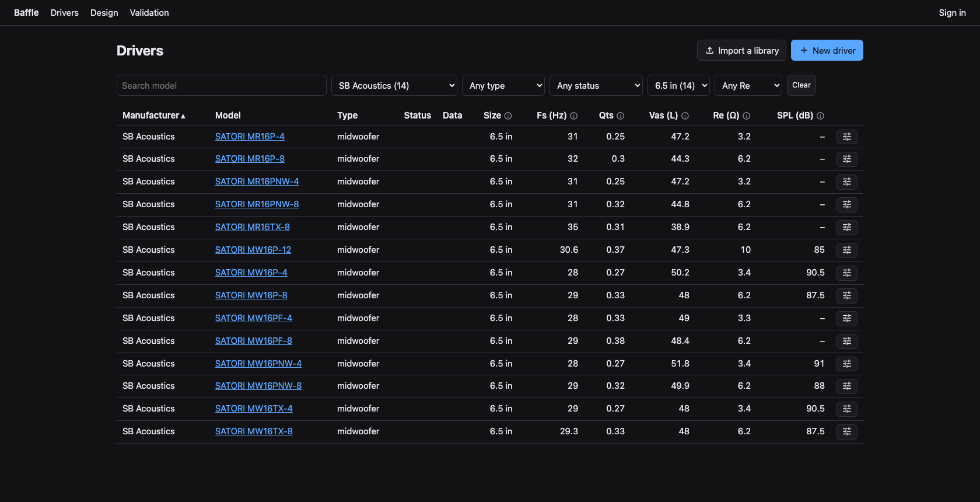
Task: Clear all filters with Clear button
Action: pos(801,85)
